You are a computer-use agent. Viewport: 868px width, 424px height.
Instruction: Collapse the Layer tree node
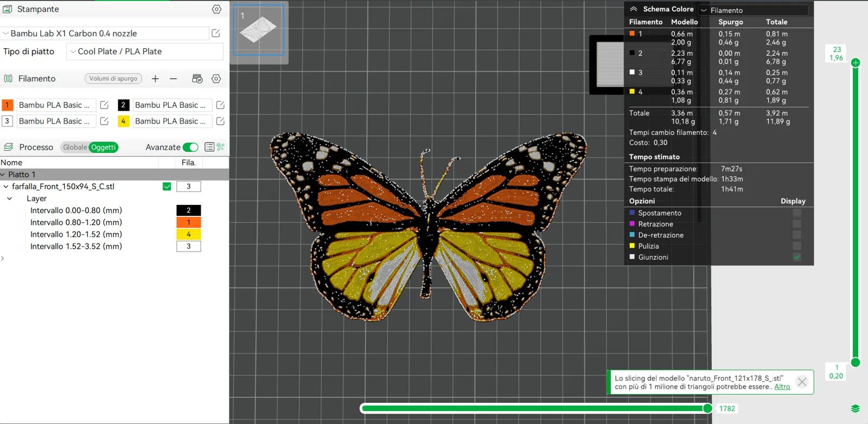[10, 198]
